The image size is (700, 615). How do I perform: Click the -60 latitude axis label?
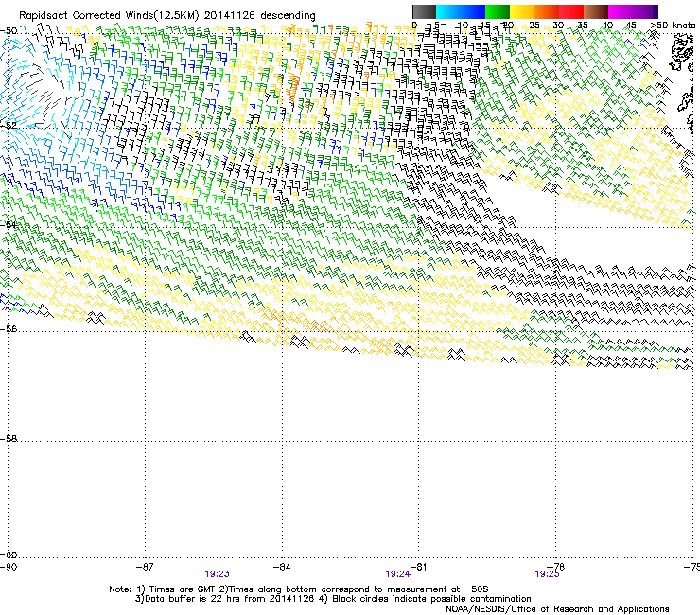click(x=9, y=554)
